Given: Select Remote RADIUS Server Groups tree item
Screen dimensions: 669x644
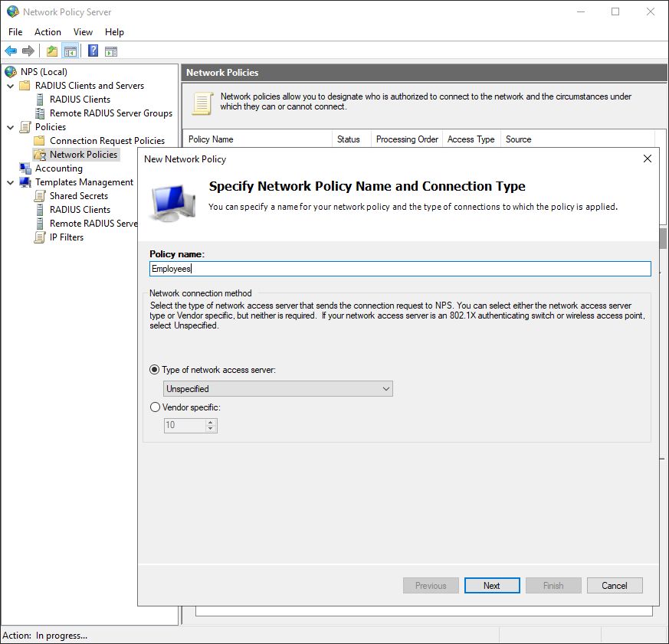Looking at the screenshot, I should point(111,113).
